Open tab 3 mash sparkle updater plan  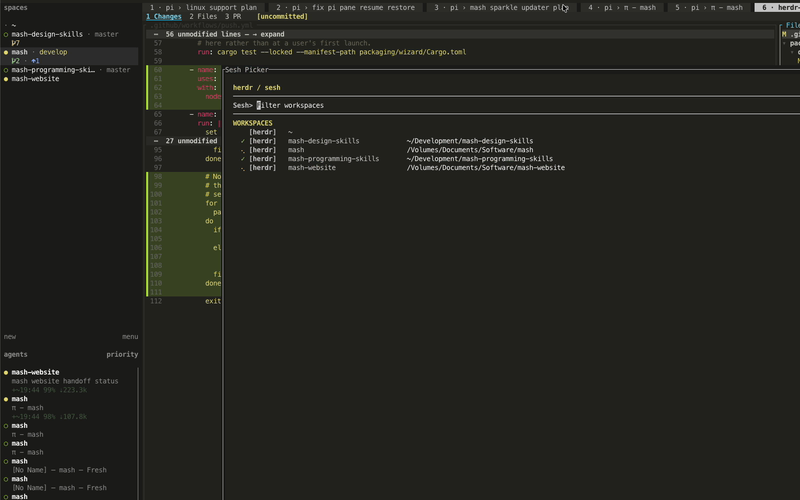[x=501, y=7]
